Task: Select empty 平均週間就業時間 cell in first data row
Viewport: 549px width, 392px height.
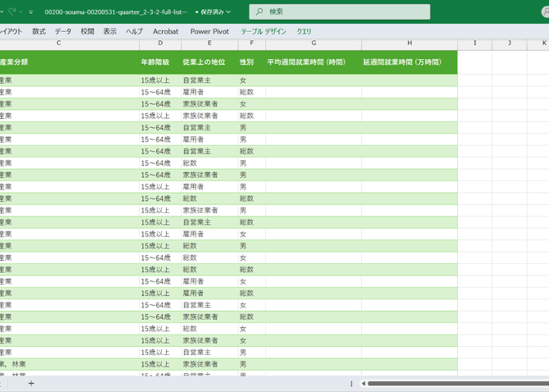Action: point(314,81)
